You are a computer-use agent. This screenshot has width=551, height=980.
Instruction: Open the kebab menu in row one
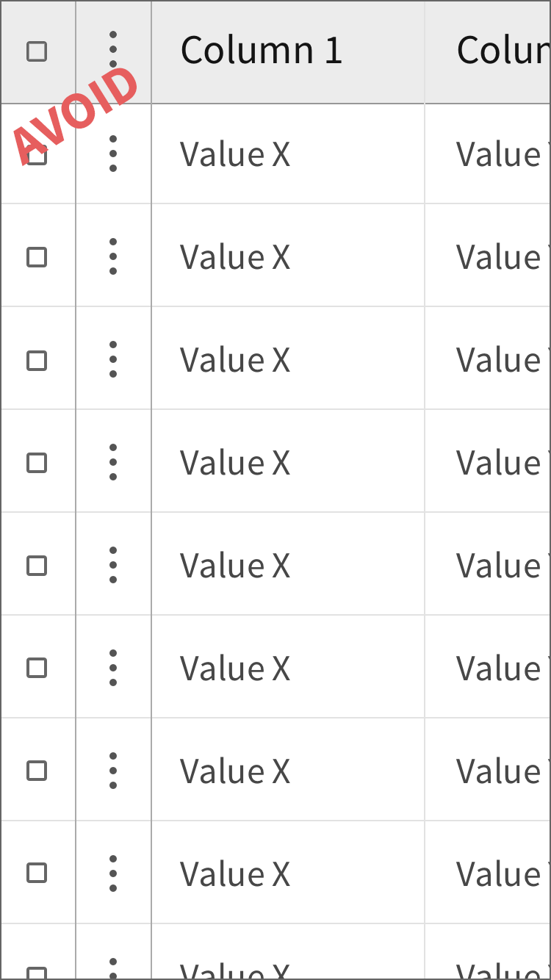(x=112, y=154)
